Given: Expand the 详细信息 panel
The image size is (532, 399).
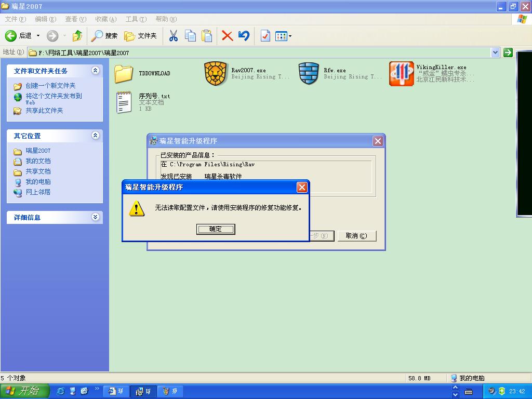Looking at the screenshot, I should pyautogui.click(x=96, y=217).
